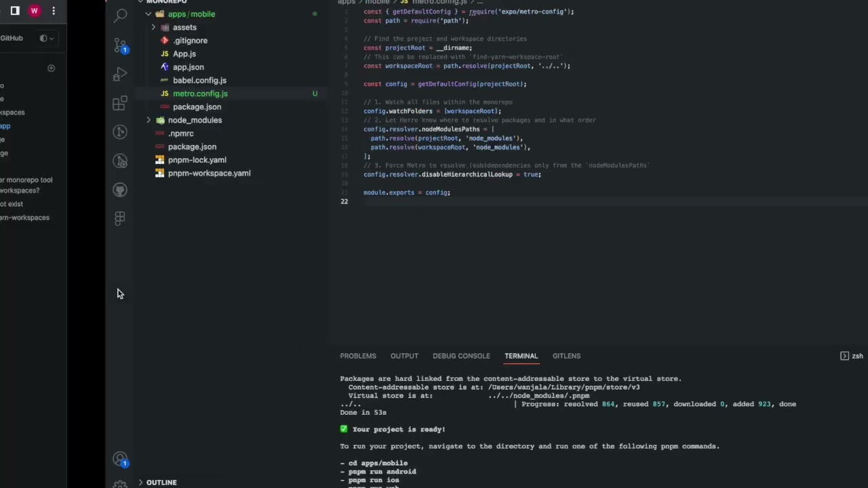Open the browser three-dot menu
The width and height of the screenshot is (868, 488).
(x=54, y=11)
